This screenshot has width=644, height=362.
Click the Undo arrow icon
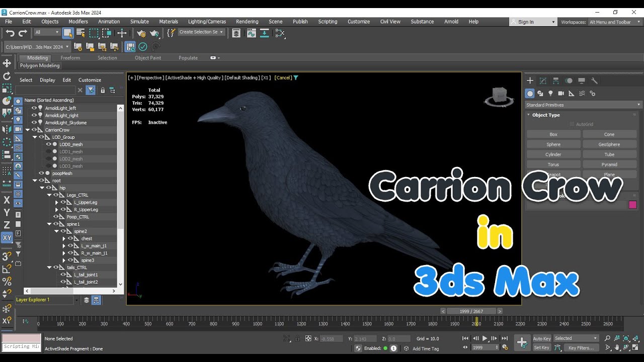[10, 33]
